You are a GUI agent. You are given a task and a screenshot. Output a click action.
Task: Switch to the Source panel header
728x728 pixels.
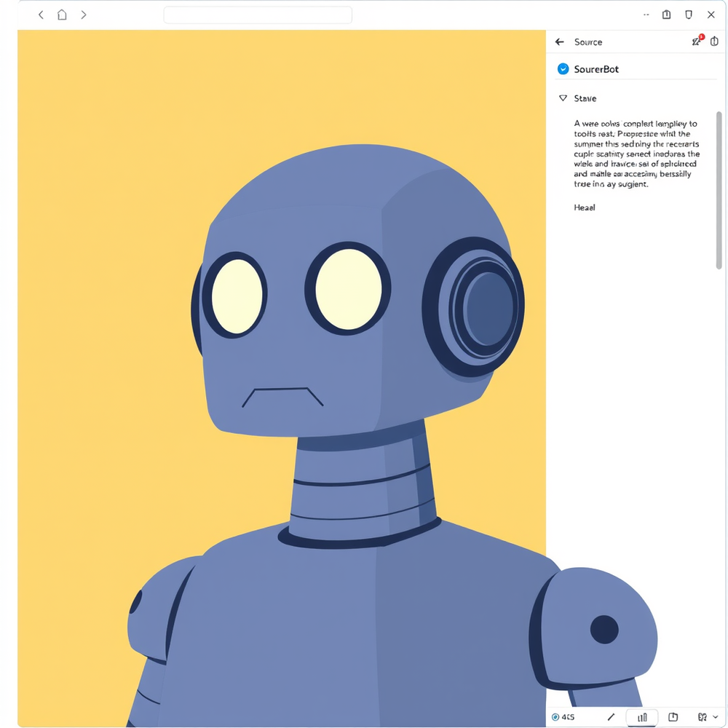click(x=587, y=41)
